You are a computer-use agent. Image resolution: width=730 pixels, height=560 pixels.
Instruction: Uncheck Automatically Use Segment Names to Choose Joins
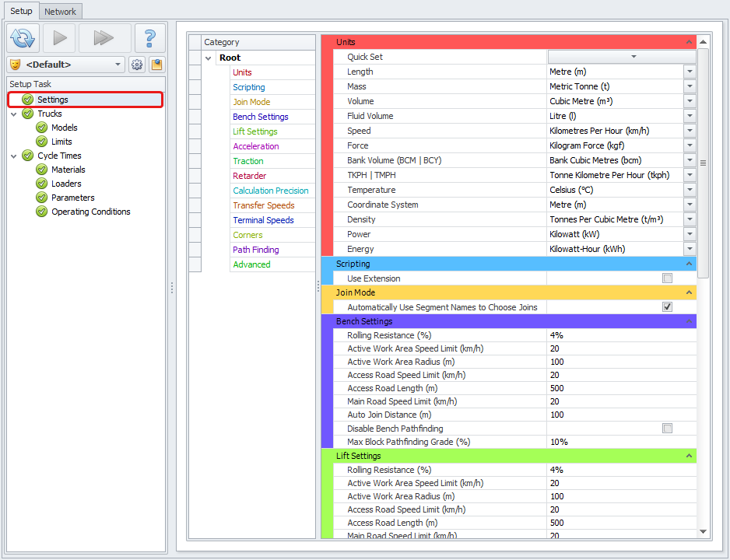pyautogui.click(x=667, y=307)
